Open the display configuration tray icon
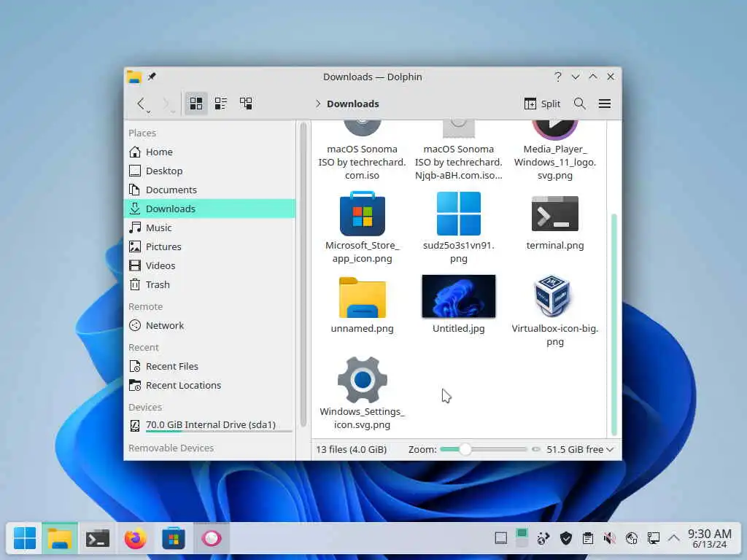The image size is (747, 560). click(653, 539)
